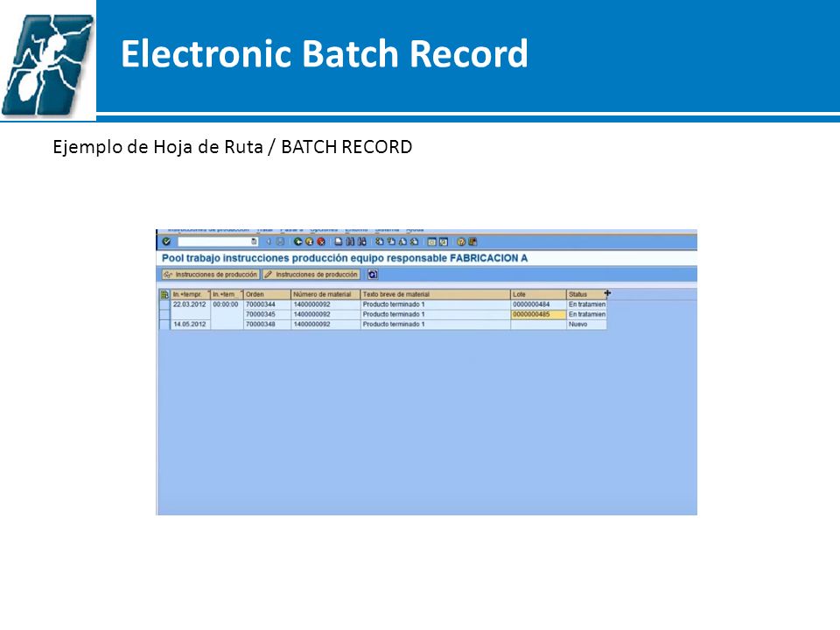Click the Create Shortcut icon
The height and width of the screenshot is (630, 840).
pos(444,241)
